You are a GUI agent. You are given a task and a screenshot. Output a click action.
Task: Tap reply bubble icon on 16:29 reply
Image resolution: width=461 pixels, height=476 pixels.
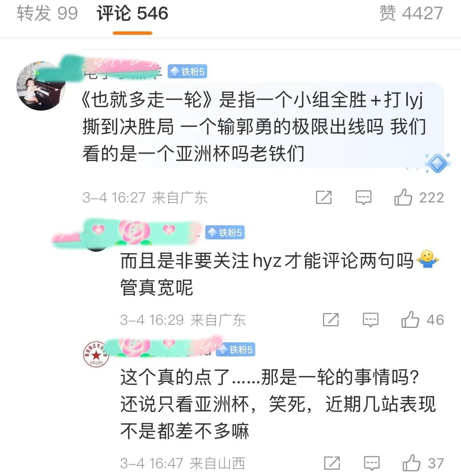370,320
